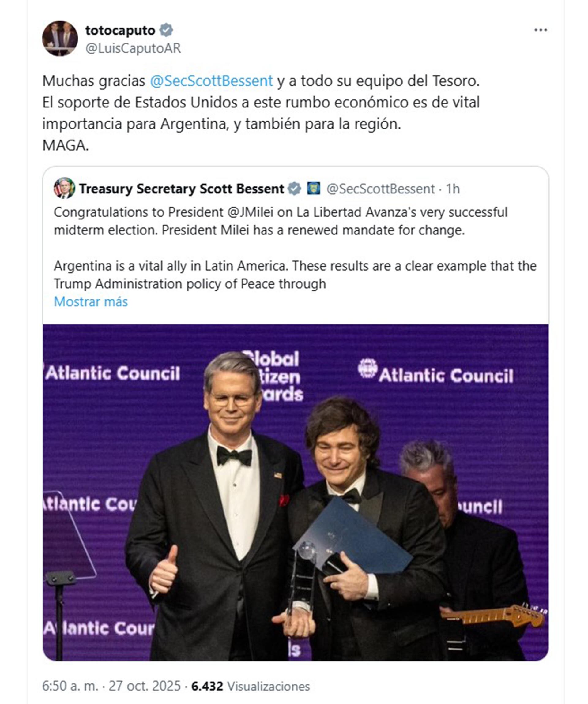Open the Atlantic Council awards photo
The height and width of the screenshot is (704, 588).
[x=296, y=492]
